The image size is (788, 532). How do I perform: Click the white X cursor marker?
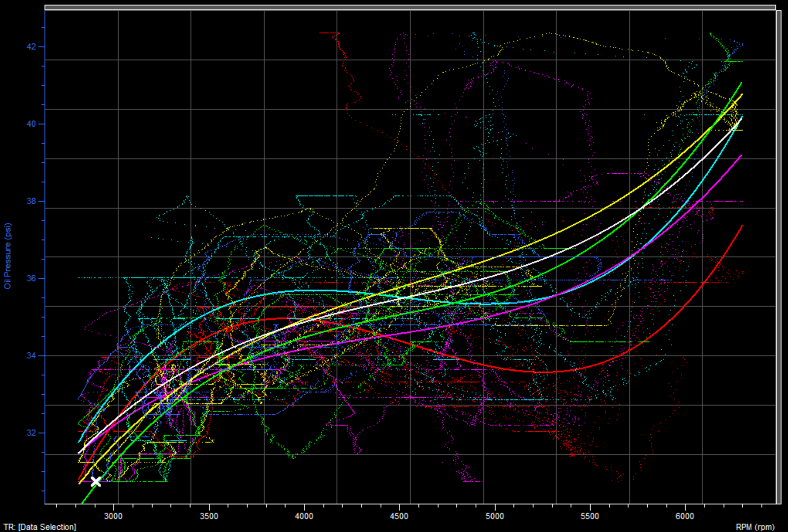pyautogui.click(x=96, y=481)
